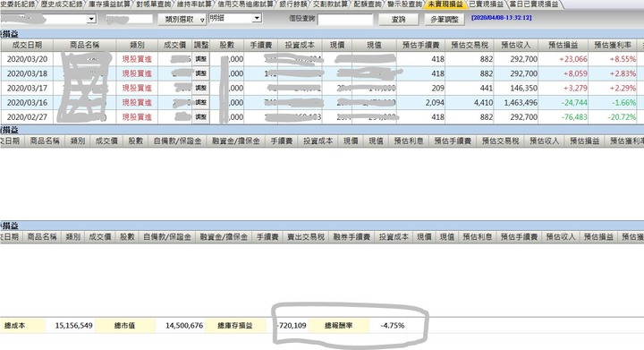Select the 未實現損益 tab
This screenshot has width=644, height=350.
tap(445, 4)
